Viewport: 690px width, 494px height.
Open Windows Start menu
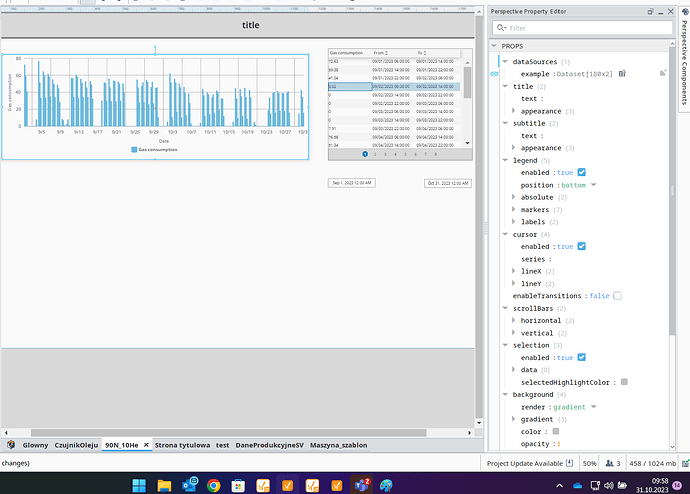[x=139, y=486]
